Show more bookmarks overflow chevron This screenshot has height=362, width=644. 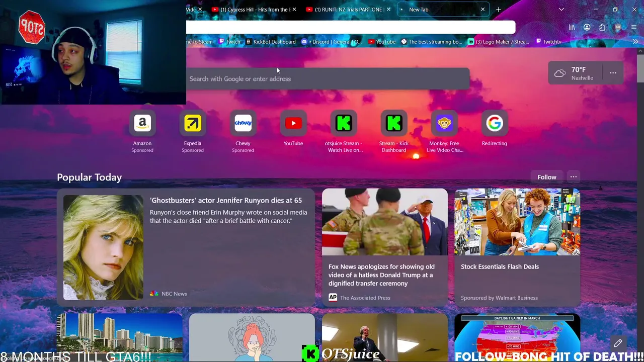(635, 42)
